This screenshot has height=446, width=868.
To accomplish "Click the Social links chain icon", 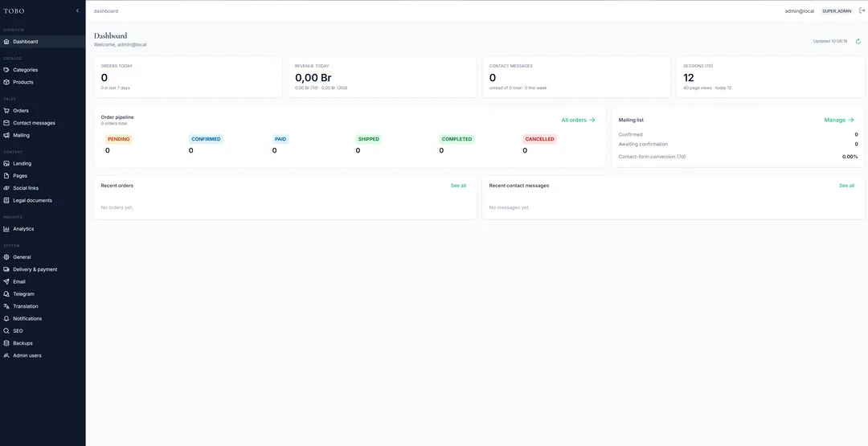I will point(6,188).
